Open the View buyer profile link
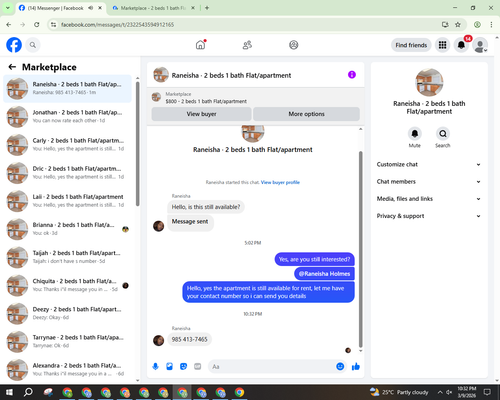This screenshot has width=500, height=400. click(x=280, y=182)
